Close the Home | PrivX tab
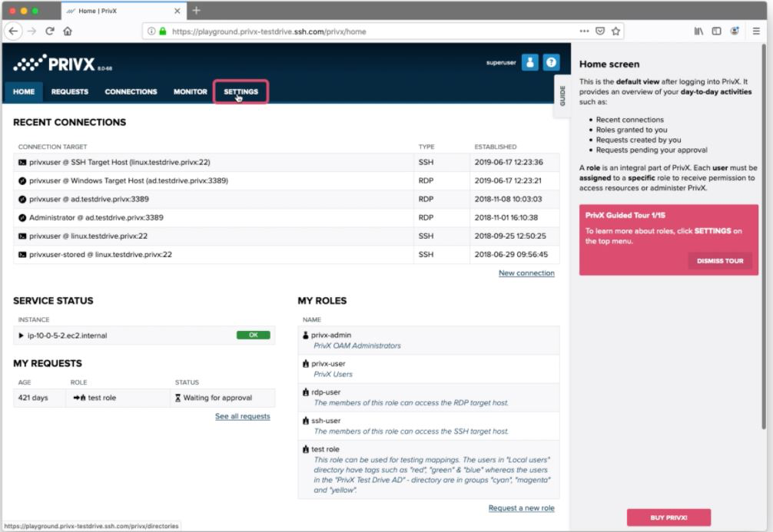Viewport: 773px width, 532px height. [x=177, y=11]
